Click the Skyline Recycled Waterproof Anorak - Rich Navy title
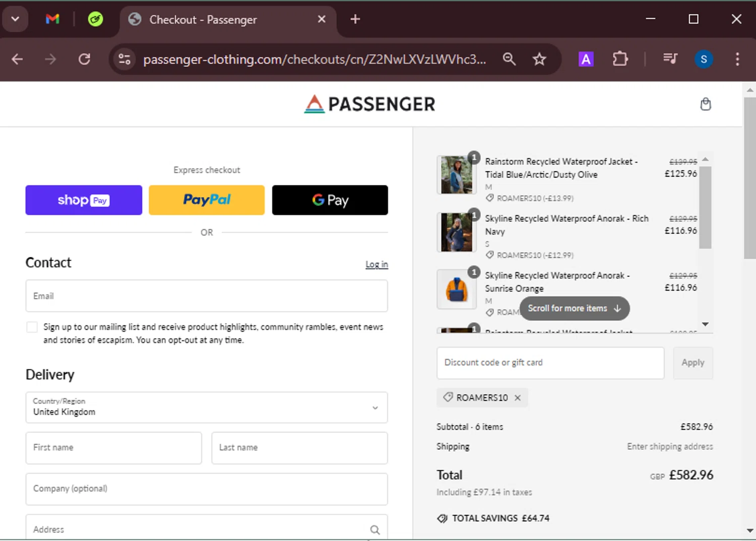 pyautogui.click(x=567, y=225)
